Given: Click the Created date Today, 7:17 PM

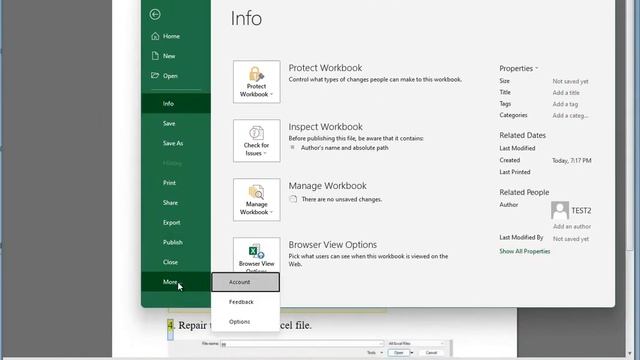Looking at the screenshot, I should pos(572,161).
